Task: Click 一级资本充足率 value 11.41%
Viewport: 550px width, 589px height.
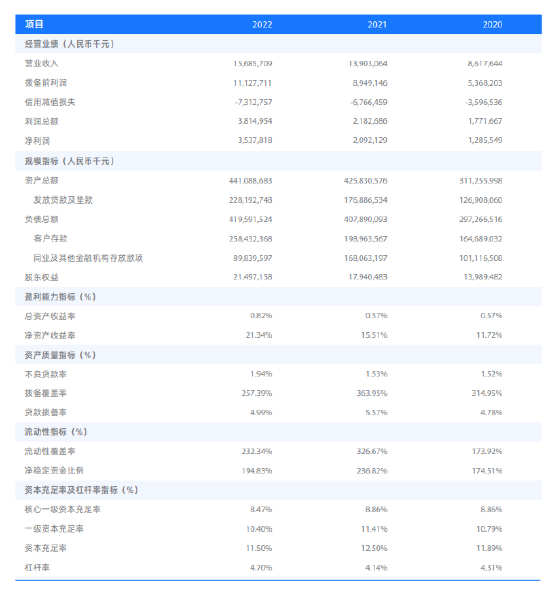Action: 374,529
